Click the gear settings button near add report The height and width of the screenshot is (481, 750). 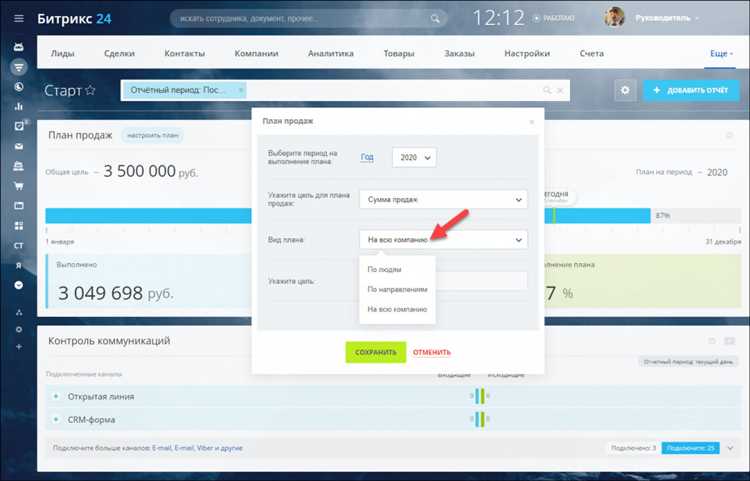[x=625, y=90]
